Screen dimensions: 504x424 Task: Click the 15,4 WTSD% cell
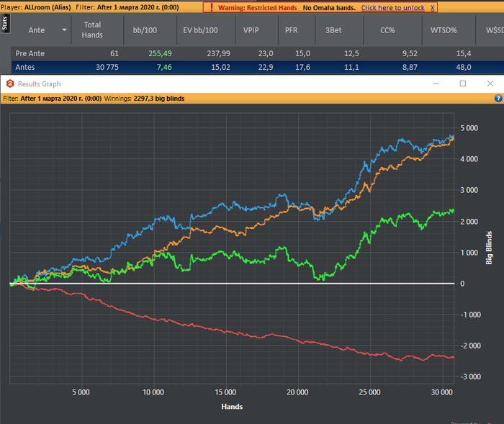click(x=464, y=53)
